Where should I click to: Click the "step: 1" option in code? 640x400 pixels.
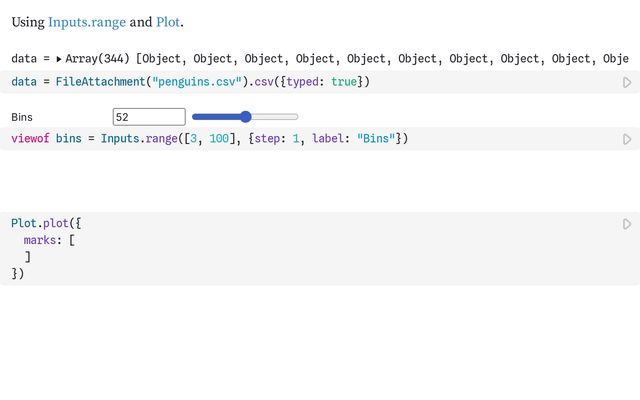[276, 138]
